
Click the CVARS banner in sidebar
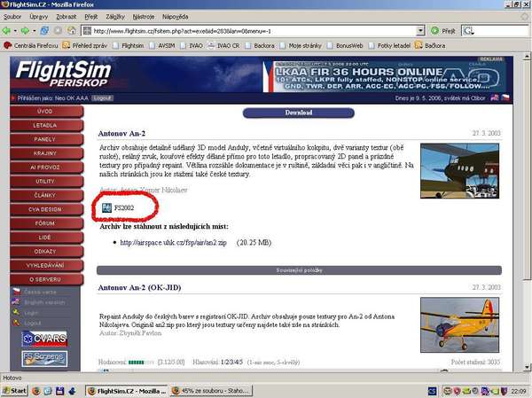pos(44,339)
